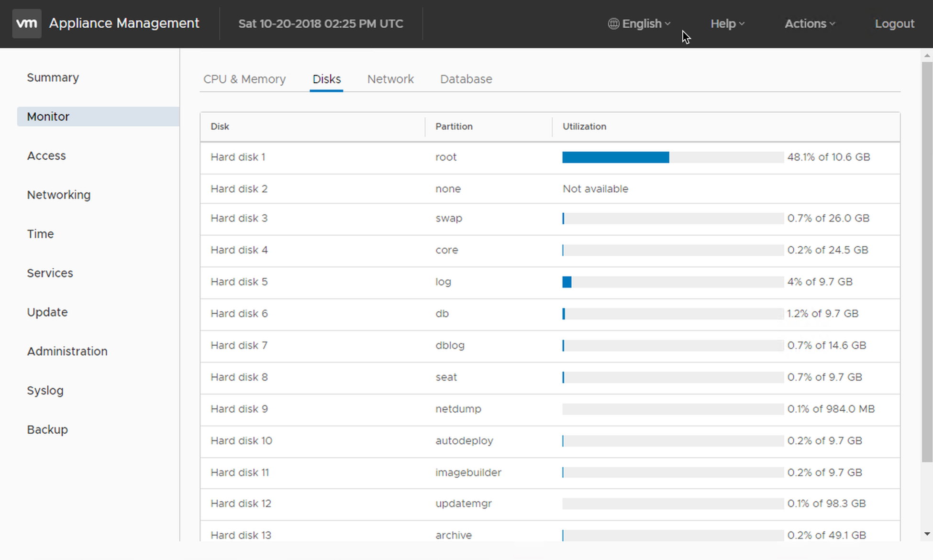Click the '0.1% of 98.3 GB' value
The image size is (933, 560).
[x=826, y=504]
